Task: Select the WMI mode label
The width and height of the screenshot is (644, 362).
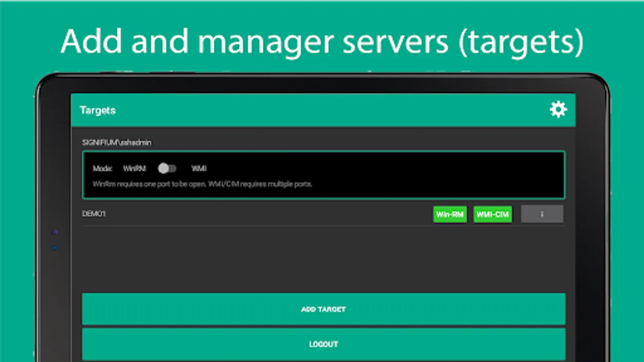Action: click(199, 169)
